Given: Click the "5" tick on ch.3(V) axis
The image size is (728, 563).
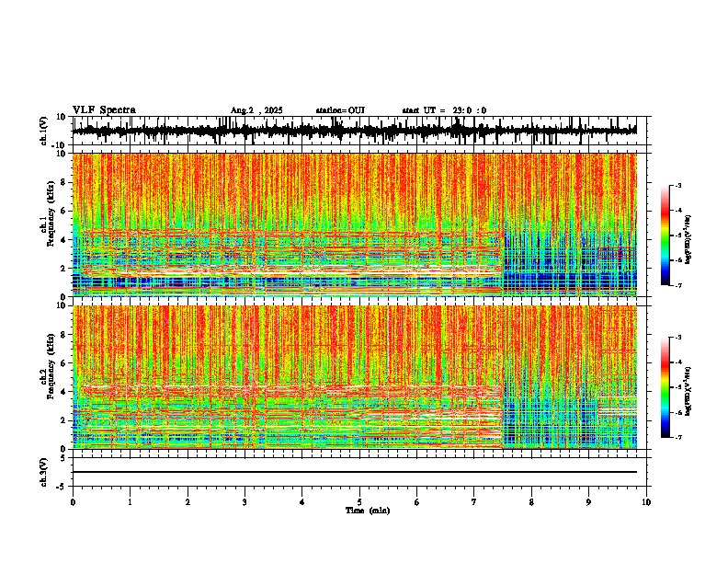Looking at the screenshot, I should coord(64,458).
